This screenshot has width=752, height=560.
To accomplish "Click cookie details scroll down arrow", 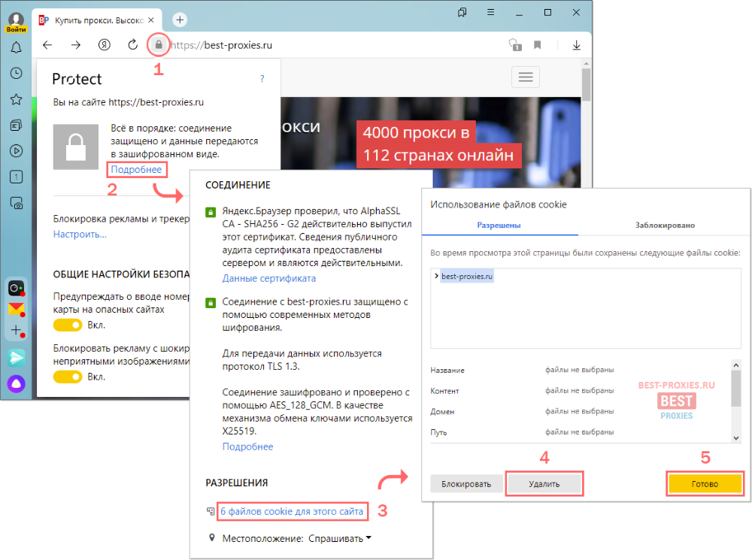I will pyautogui.click(x=736, y=437).
